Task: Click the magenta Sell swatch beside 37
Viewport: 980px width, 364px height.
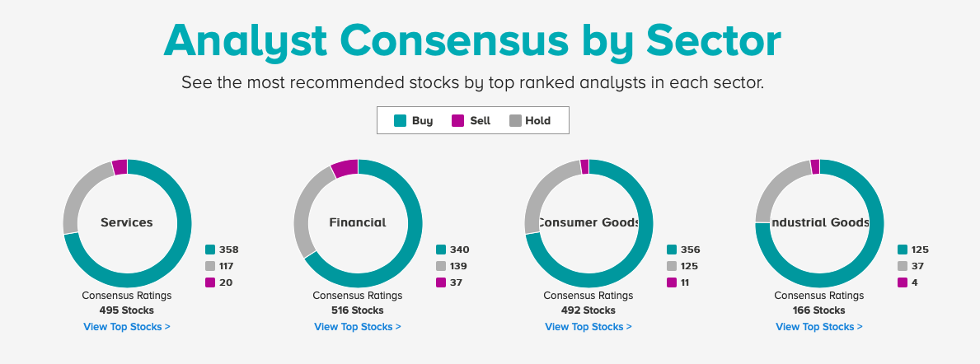Action: click(441, 282)
